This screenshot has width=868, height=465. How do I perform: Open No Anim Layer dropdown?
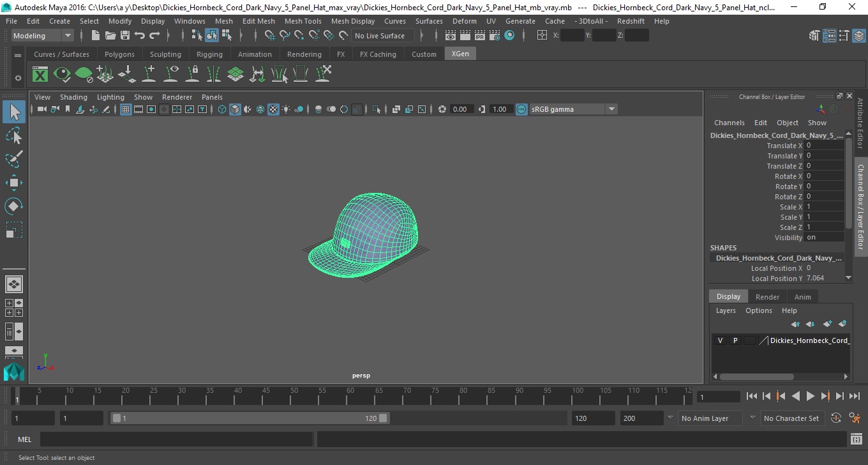[x=710, y=418]
